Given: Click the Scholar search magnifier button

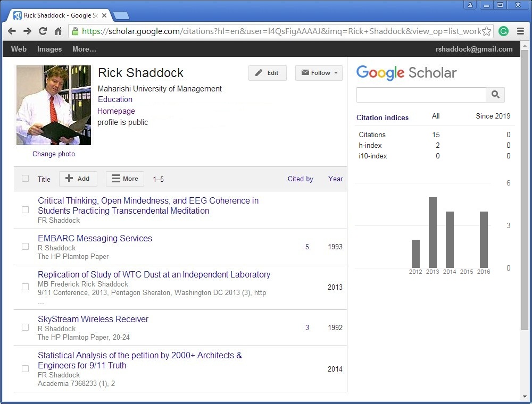Looking at the screenshot, I should tap(495, 95).
